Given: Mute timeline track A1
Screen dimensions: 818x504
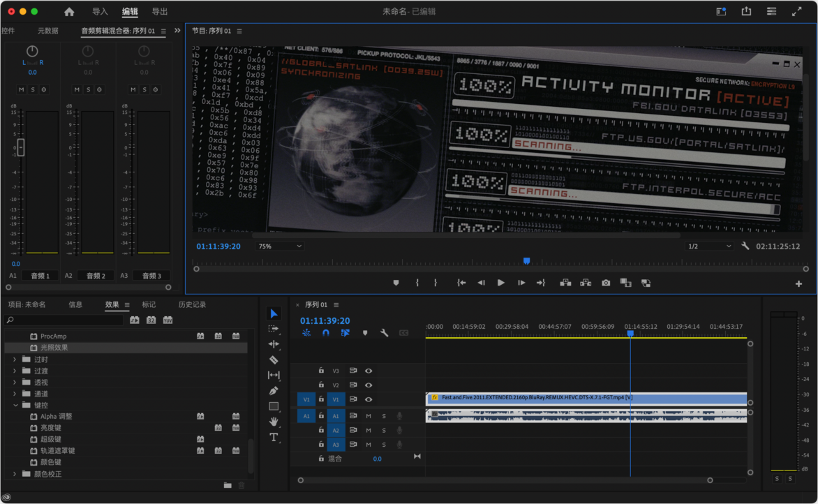Looking at the screenshot, I should coord(369,416).
